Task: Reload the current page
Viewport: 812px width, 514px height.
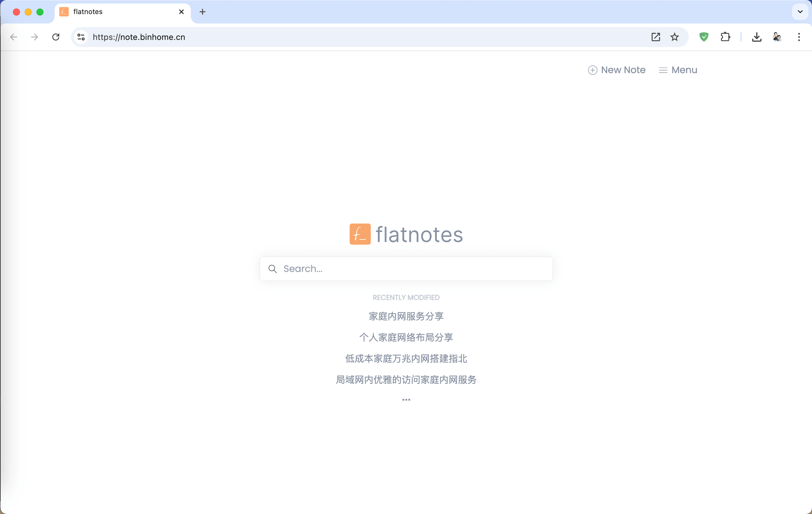Action: [x=56, y=37]
